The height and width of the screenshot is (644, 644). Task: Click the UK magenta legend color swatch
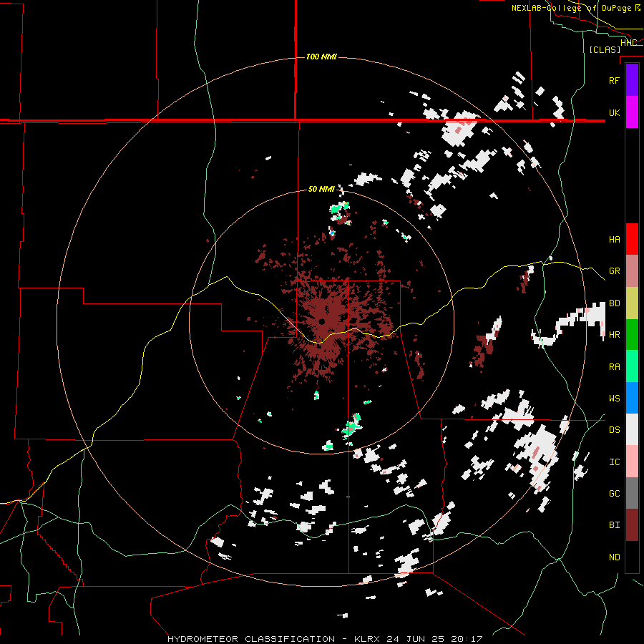632,112
